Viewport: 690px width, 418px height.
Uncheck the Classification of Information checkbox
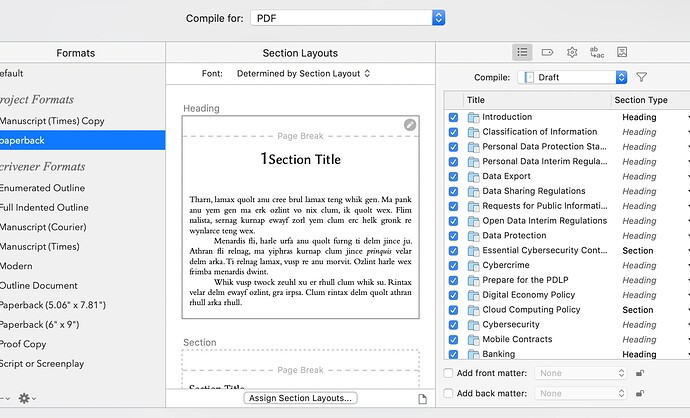click(x=453, y=132)
